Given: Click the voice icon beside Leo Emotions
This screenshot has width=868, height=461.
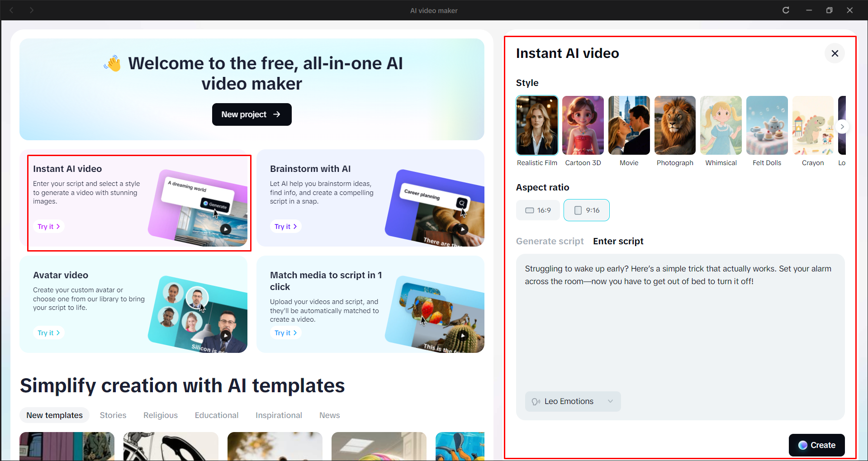Looking at the screenshot, I should [x=536, y=401].
